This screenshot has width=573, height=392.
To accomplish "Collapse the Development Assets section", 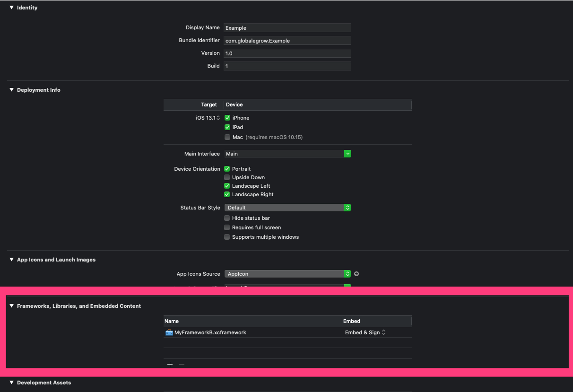I will (12, 383).
